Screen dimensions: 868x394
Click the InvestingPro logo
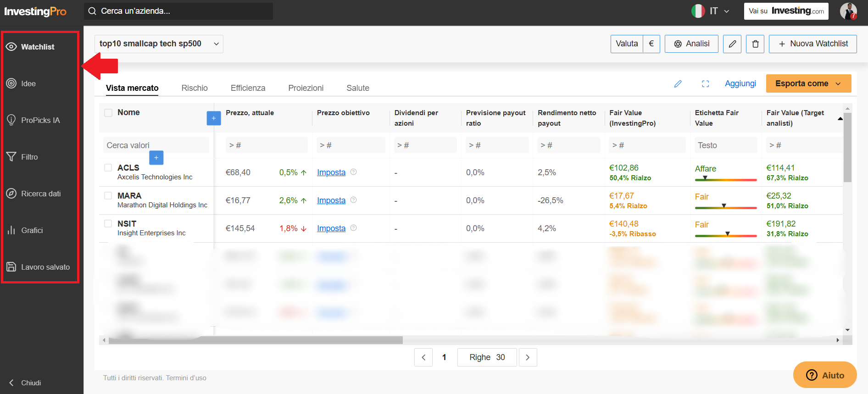[x=35, y=11]
